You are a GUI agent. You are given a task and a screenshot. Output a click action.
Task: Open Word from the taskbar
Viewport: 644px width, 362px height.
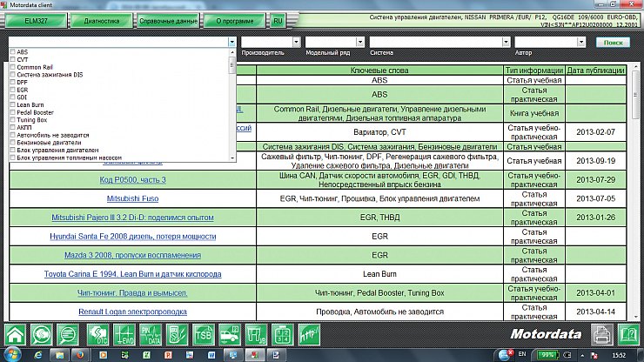[211, 355]
